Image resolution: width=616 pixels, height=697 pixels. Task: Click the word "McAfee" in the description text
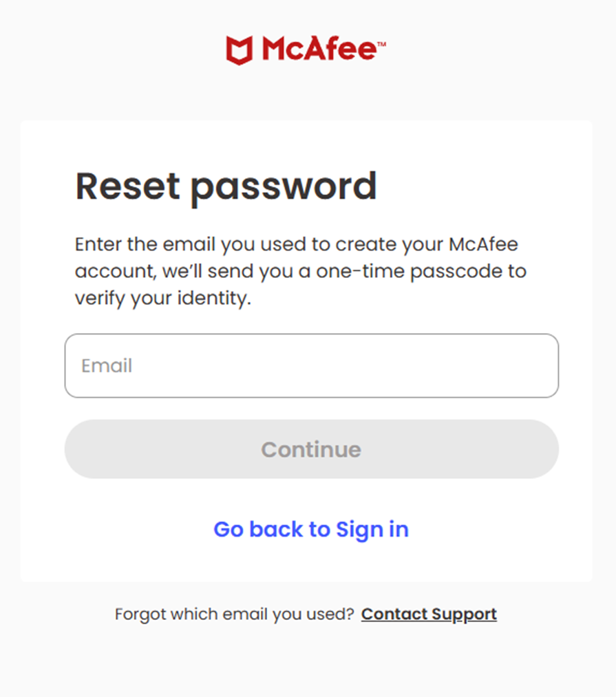coord(483,244)
